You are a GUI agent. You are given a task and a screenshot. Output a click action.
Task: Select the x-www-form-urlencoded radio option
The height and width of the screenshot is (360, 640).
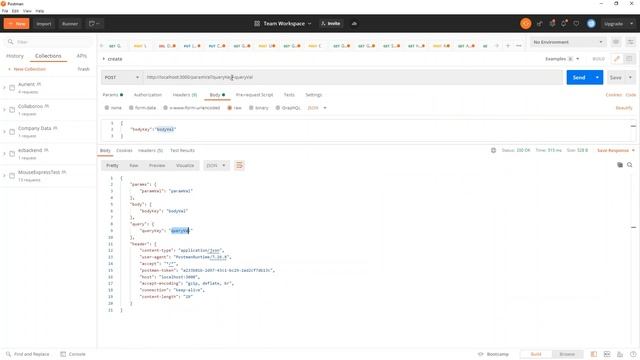click(x=165, y=108)
